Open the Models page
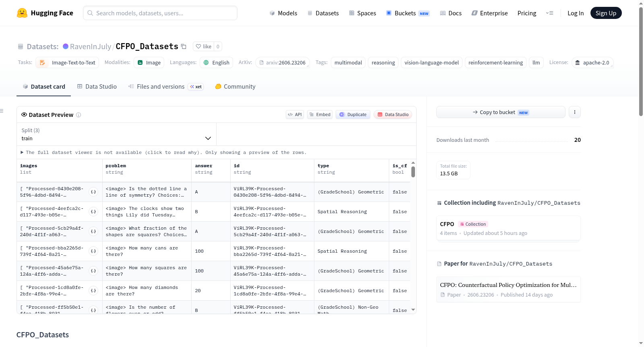The width and height of the screenshot is (644, 347). (x=283, y=13)
